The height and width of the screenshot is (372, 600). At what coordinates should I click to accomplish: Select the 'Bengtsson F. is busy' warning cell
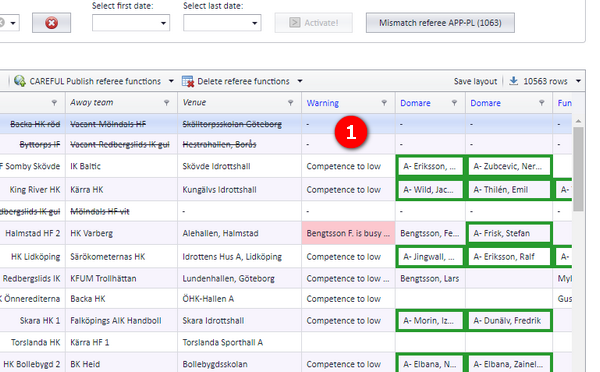348,233
